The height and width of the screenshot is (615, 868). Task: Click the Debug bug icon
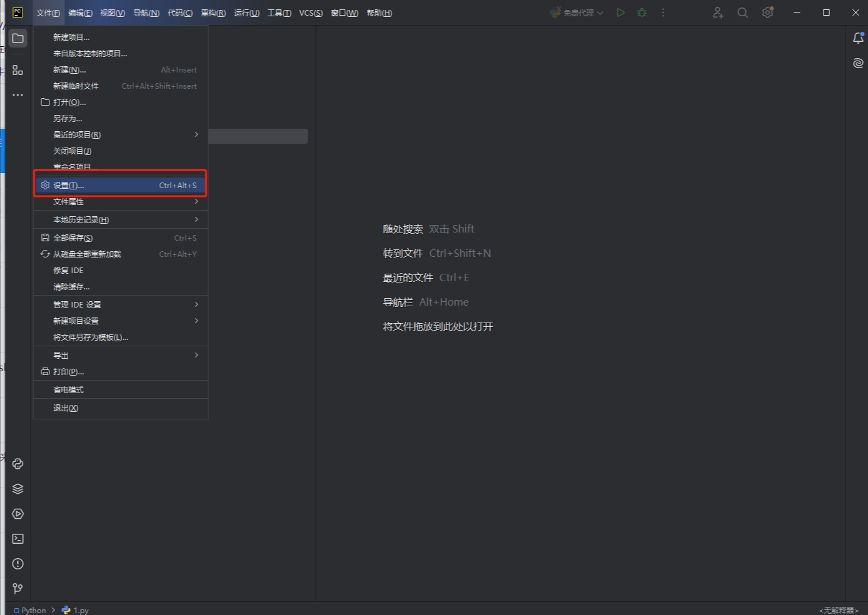point(642,12)
